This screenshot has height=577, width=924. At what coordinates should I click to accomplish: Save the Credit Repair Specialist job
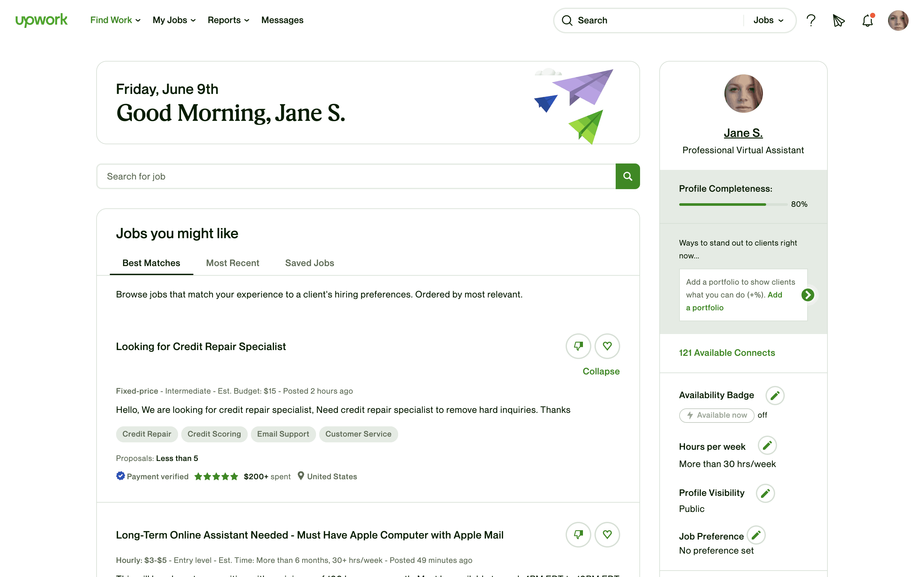(x=607, y=346)
